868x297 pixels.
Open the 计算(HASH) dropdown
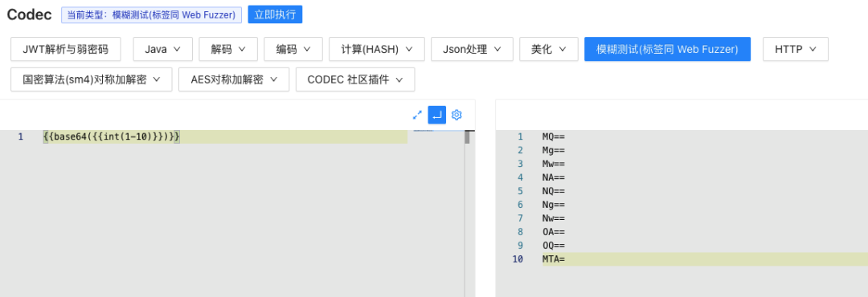pyautogui.click(x=377, y=49)
